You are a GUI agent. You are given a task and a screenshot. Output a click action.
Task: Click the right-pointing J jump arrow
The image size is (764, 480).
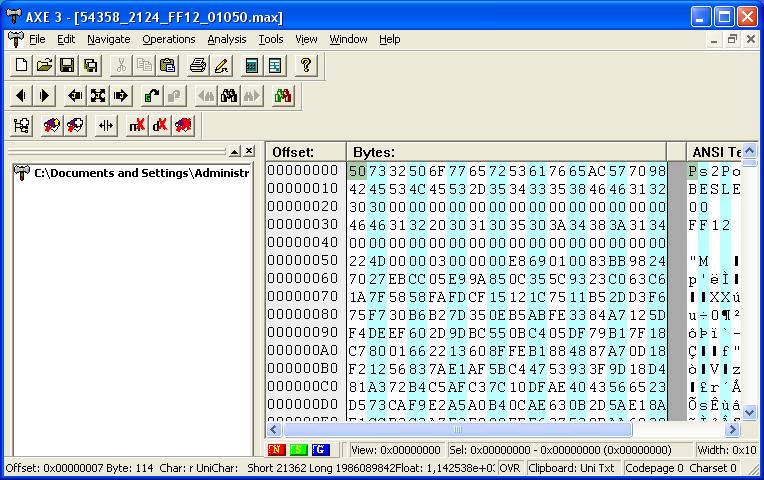pos(121,96)
